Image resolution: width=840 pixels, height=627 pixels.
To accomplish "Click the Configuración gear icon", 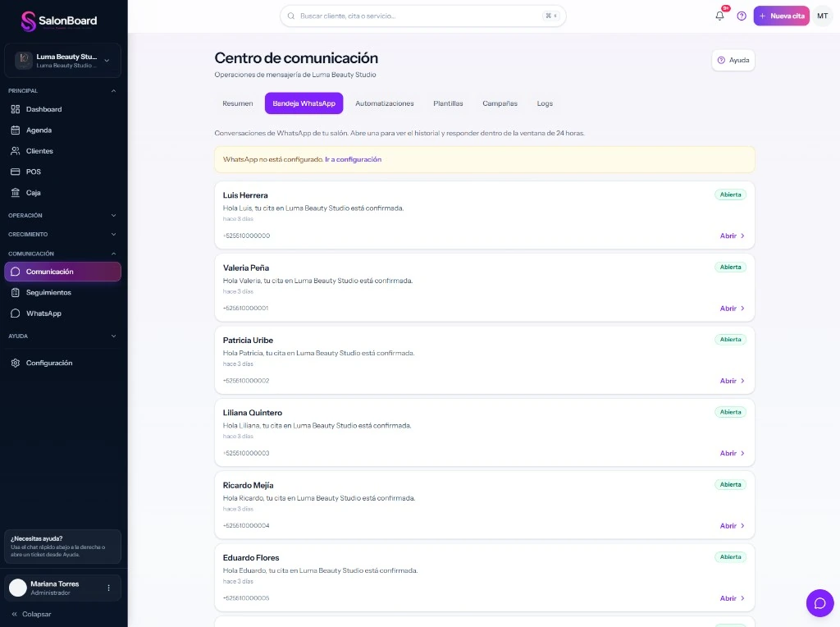I will click(16, 364).
